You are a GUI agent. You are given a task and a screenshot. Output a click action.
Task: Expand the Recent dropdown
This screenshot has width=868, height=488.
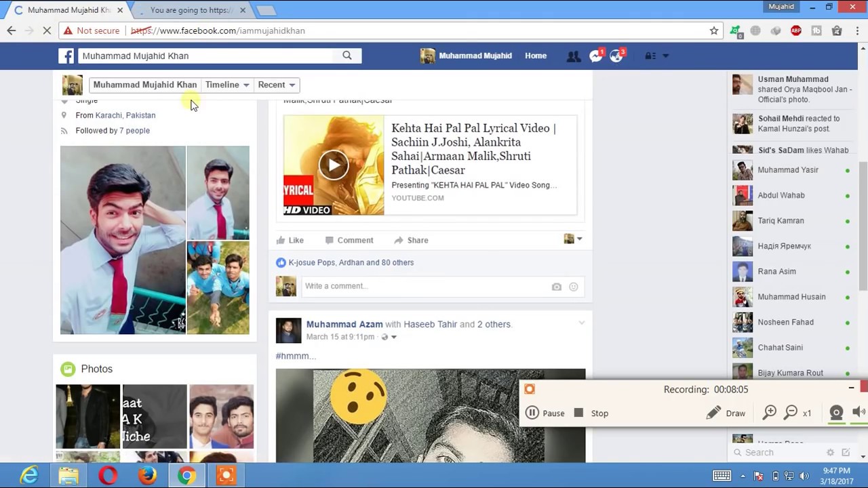pos(276,85)
